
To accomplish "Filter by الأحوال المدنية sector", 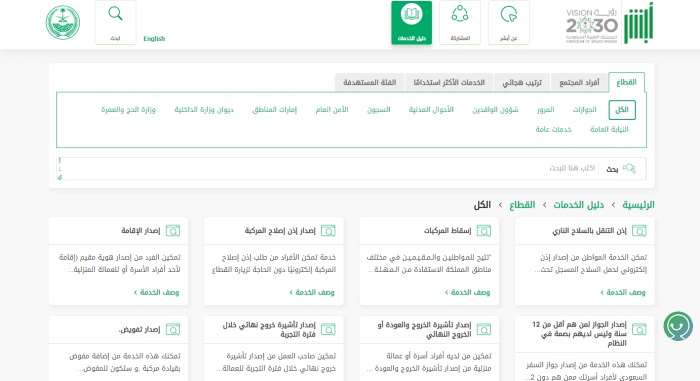I will (431, 110).
